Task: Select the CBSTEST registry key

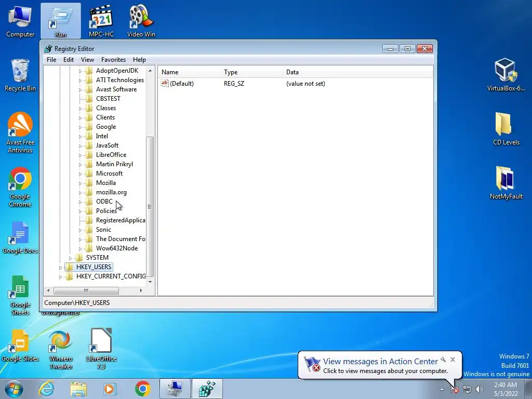Action: [108, 99]
